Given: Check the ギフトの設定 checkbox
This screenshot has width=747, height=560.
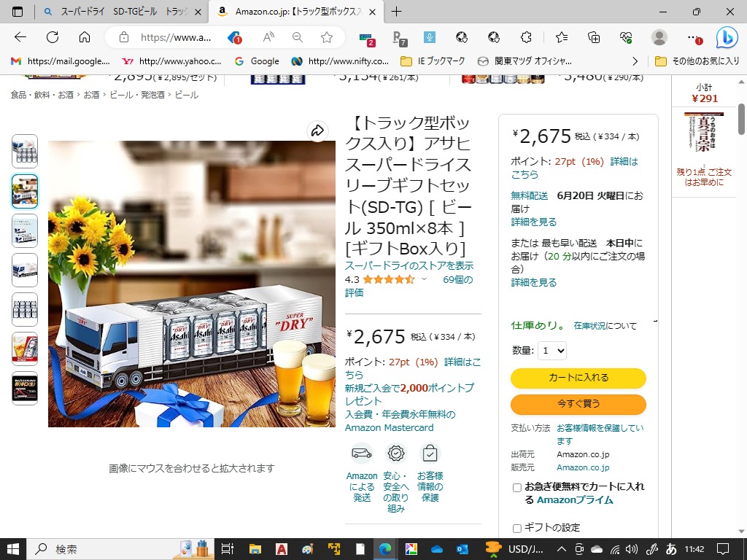Looking at the screenshot, I should pos(517,528).
